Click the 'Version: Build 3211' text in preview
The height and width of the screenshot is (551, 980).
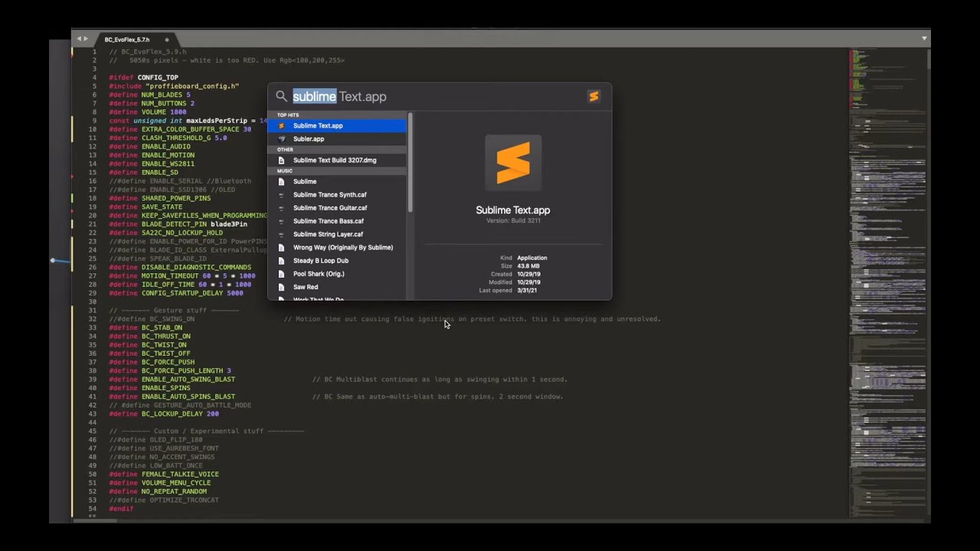(513, 221)
